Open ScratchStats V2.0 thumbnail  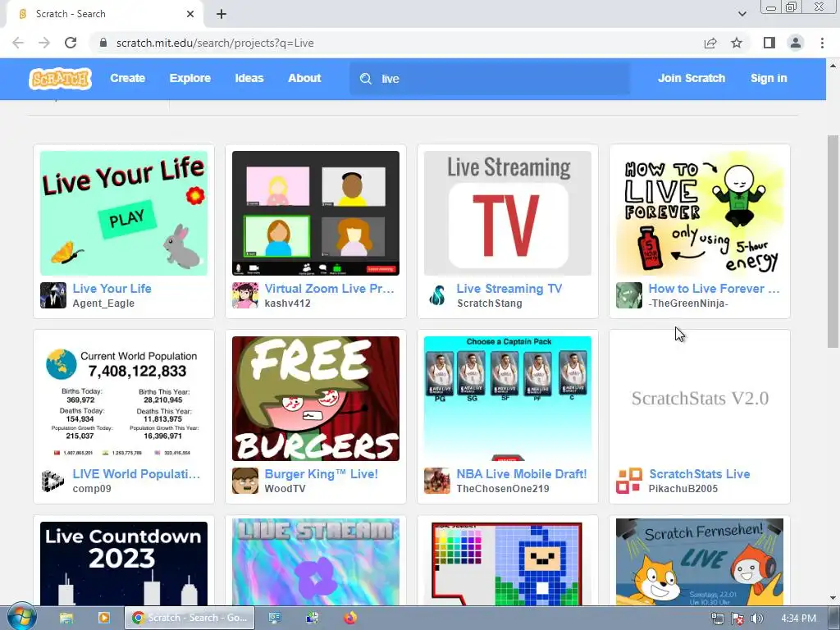[700, 399]
